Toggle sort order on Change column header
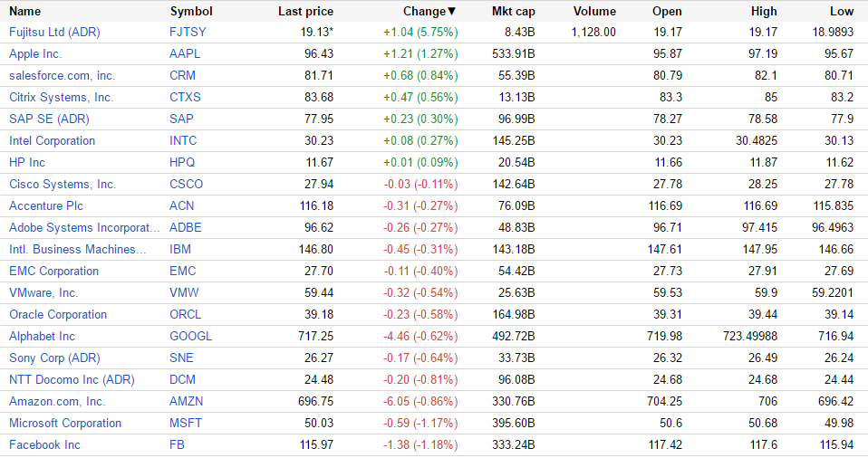 (429, 11)
